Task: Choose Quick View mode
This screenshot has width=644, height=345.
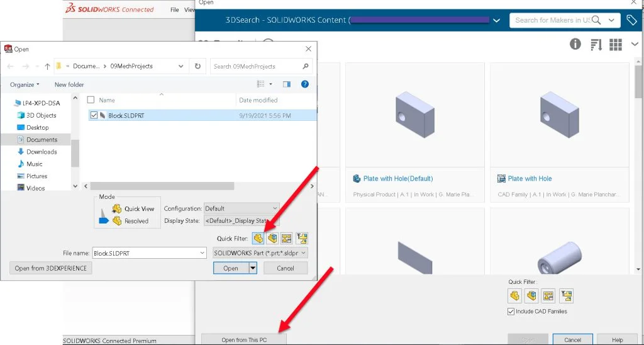Action: pyautogui.click(x=133, y=209)
